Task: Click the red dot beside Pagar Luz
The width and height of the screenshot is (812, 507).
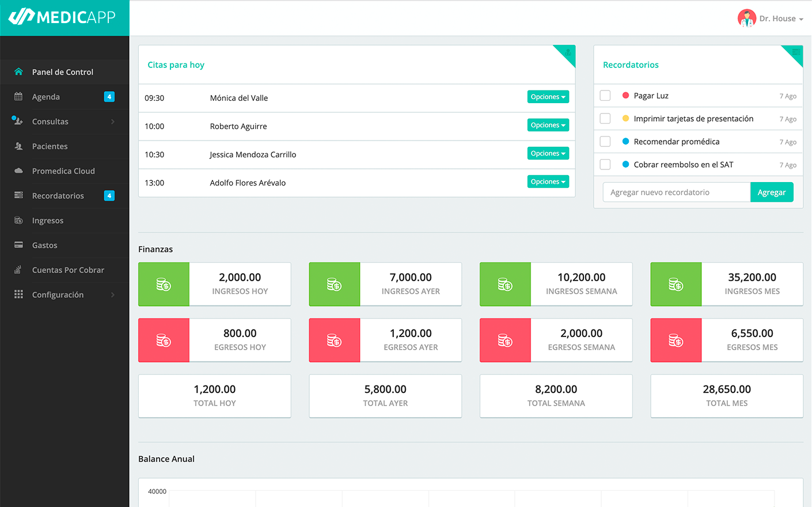Action: 625,95
